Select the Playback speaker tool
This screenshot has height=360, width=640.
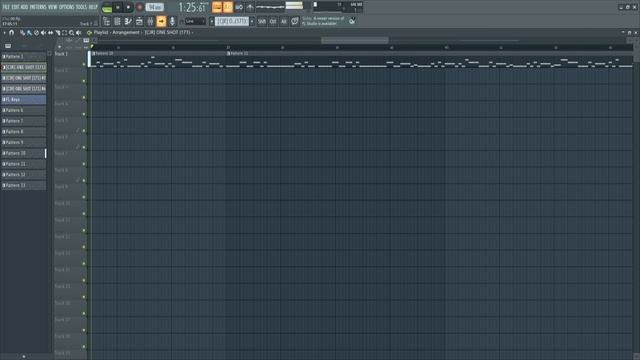79,33
